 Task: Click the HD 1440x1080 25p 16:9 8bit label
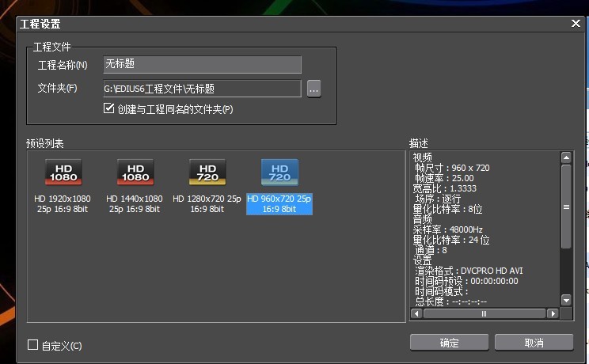pos(135,203)
